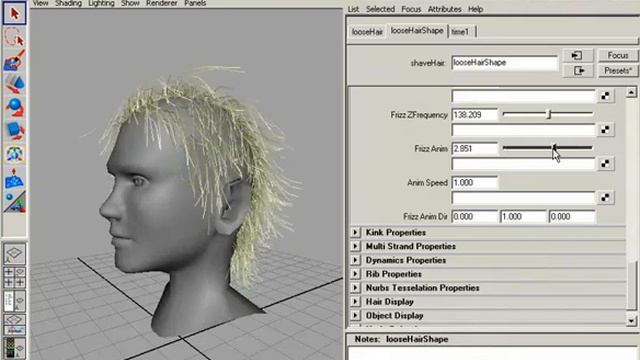Open the Attributes menu
The width and height of the screenshot is (640, 360).
coord(444,9)
